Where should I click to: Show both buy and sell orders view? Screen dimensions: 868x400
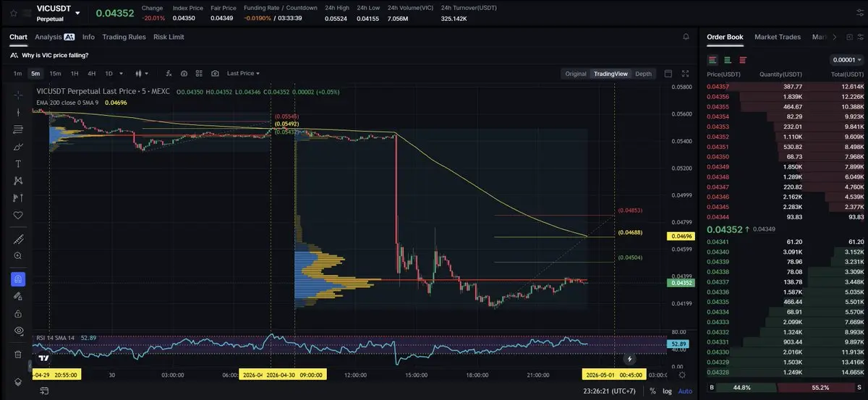click(712, 60)
